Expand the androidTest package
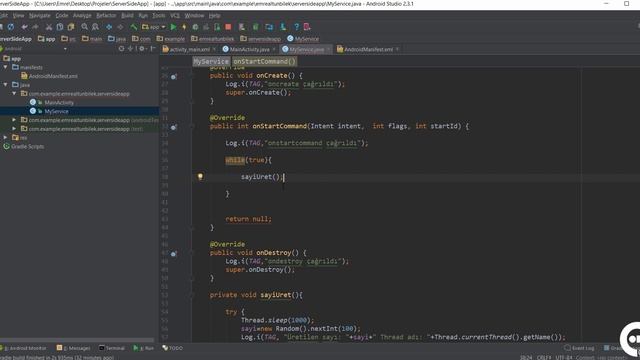 14,120
